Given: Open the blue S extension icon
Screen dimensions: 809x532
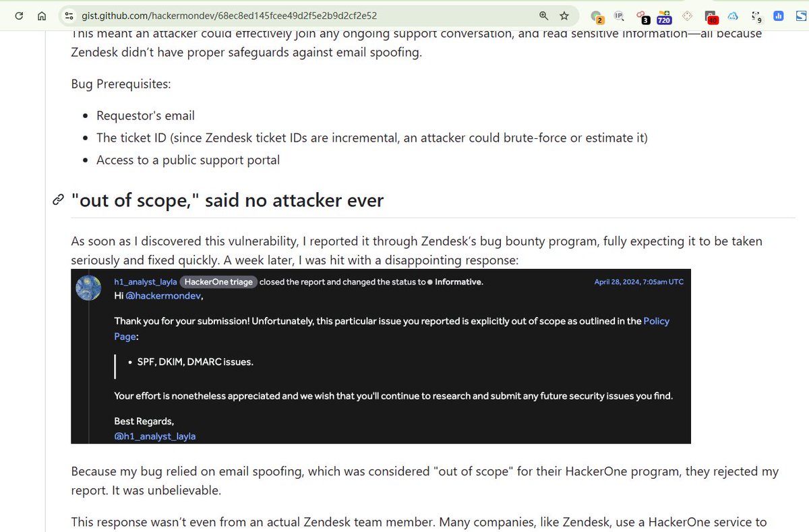Looking at the screenshot, I should [x=800, y=16].
